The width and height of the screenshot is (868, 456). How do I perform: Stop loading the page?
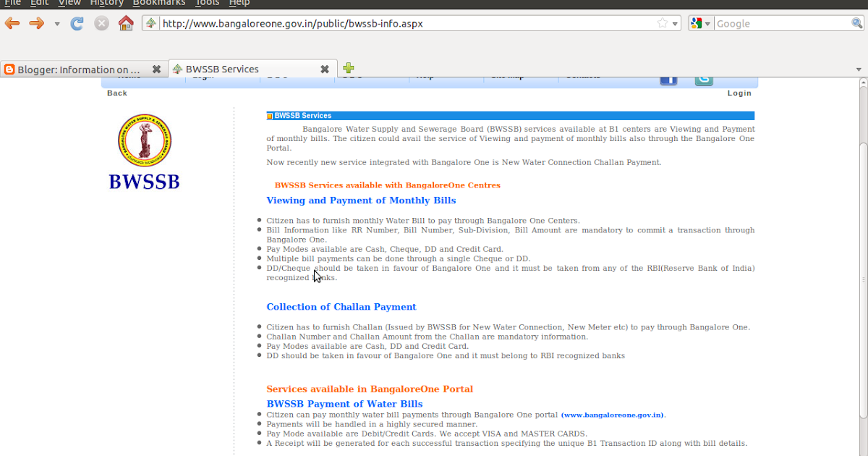click(101, 22)
